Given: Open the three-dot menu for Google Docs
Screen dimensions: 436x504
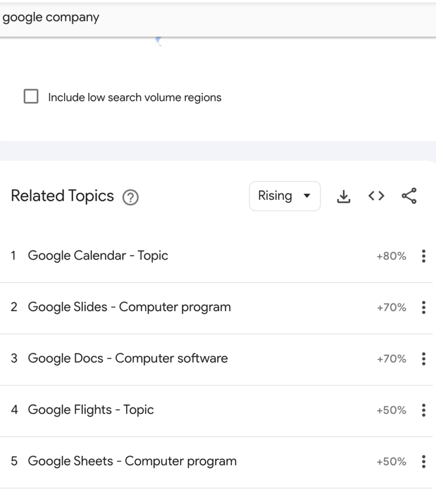Looking at the screenshot, I should coord(423,359).
